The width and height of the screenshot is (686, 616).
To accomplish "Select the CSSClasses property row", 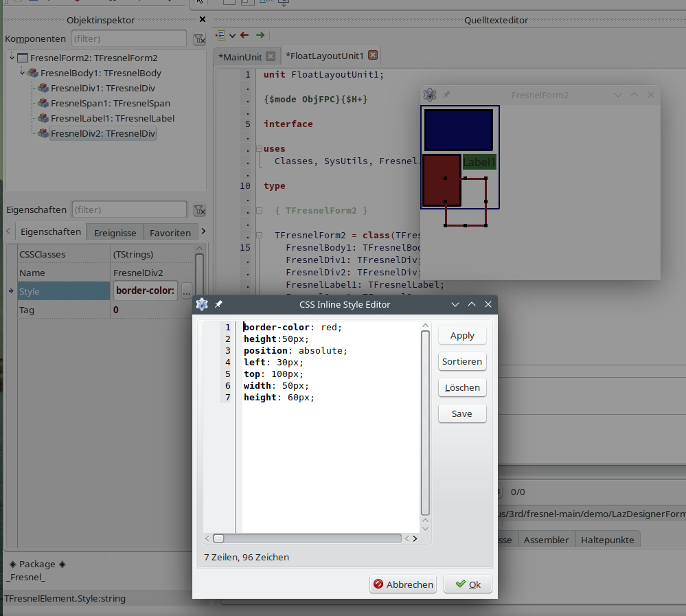I will (x=106, y=254).
